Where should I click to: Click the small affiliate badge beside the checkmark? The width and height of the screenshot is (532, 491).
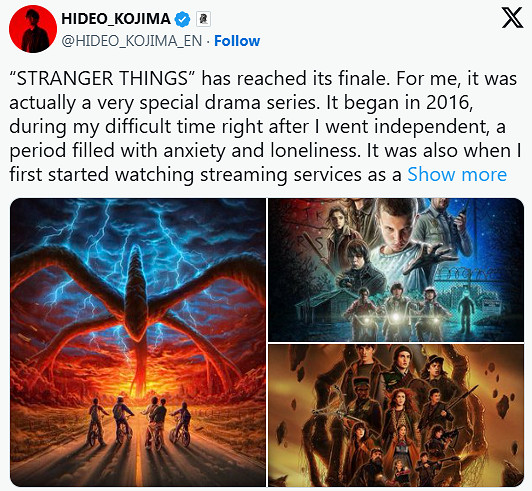[203, 19]
